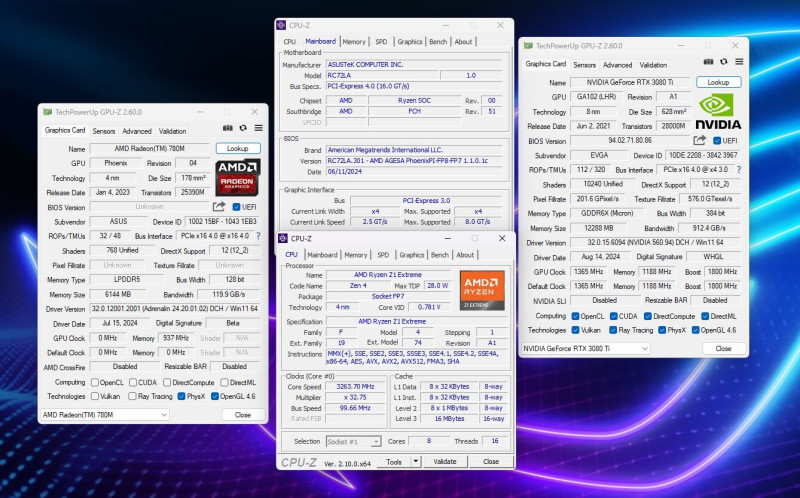Click CPU-Z title icon of front CPU window

[x=283, y=238]
